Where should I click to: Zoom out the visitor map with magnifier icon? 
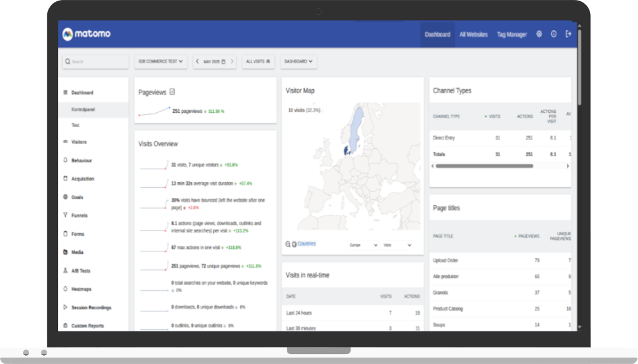pyautogui.click(x=287, y=243)
